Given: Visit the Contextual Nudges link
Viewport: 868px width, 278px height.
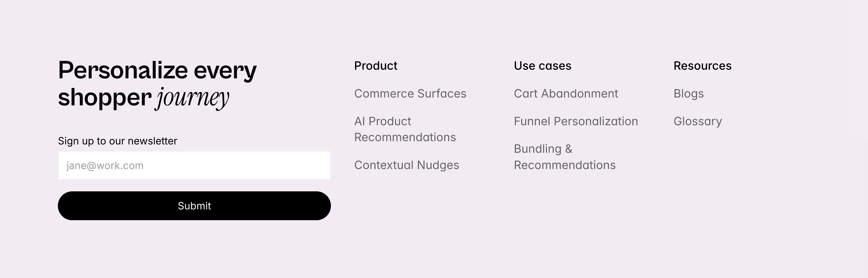Looking at the screenshot, I should (x=406, y=165).
